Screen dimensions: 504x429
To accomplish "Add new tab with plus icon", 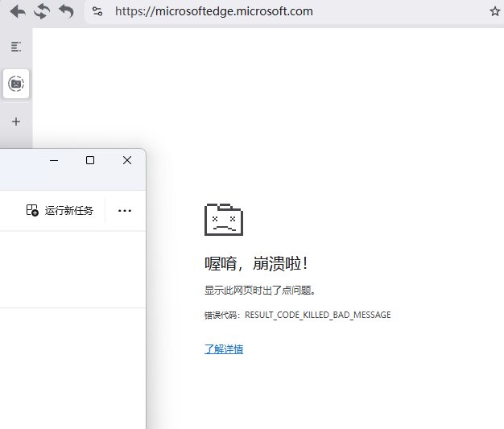I will point(16,122).
